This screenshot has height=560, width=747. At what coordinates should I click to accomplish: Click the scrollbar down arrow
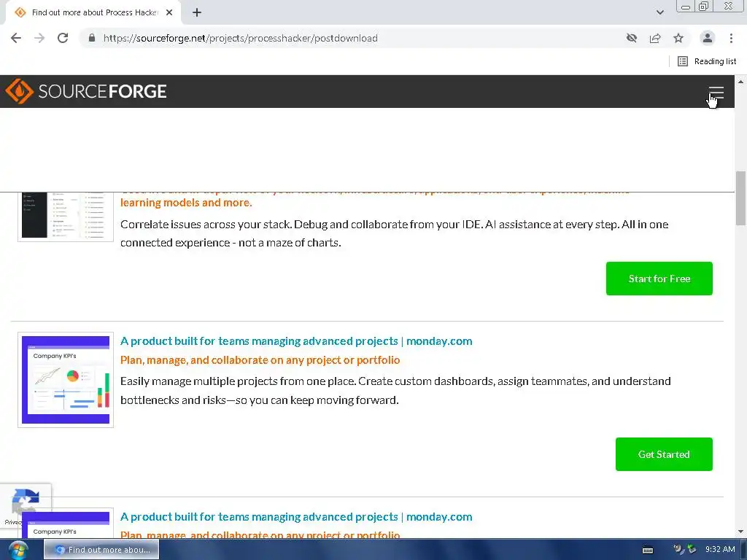741,532
